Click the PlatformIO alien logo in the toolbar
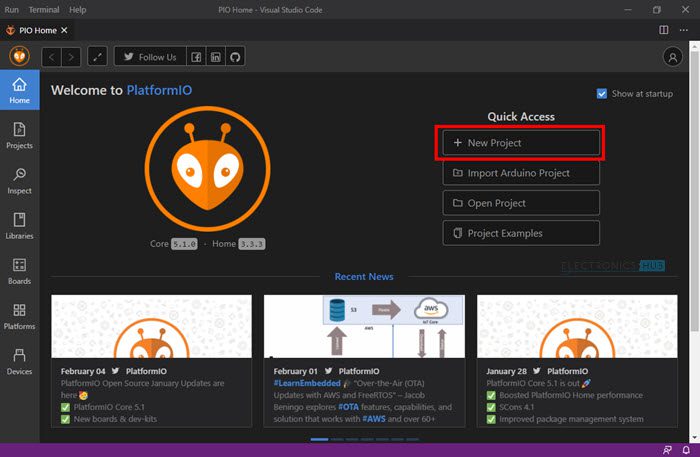 pyautogui.click(x=20, y=57)
